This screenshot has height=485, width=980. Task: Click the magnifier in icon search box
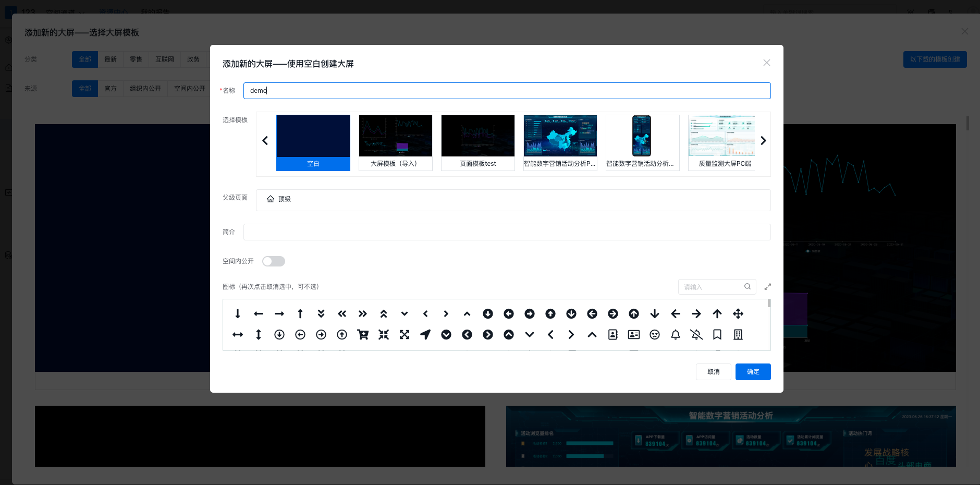[748, 286]
